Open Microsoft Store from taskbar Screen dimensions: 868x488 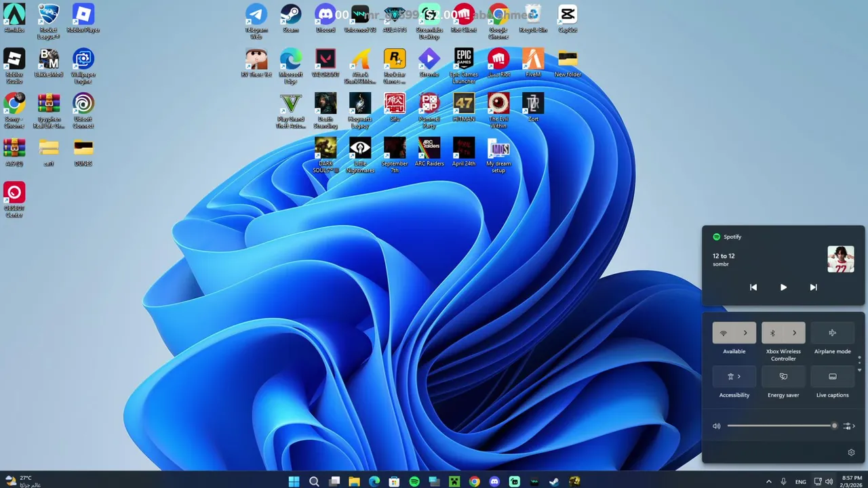point(394,481)
